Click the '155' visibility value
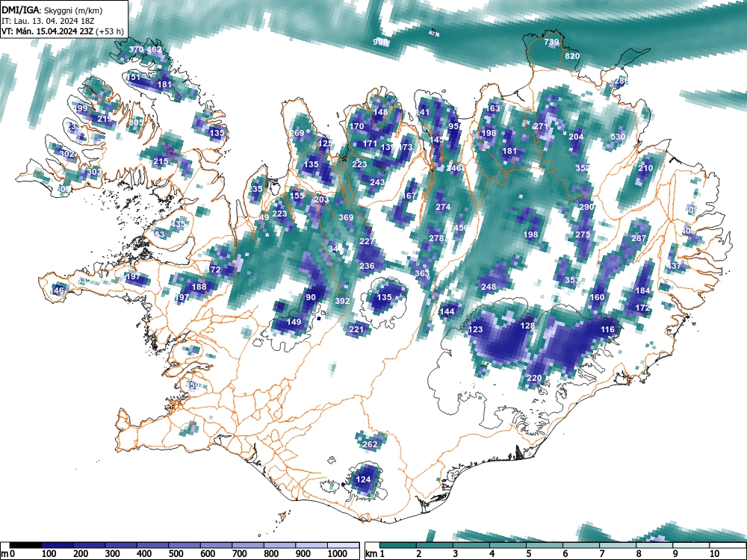The height and width of the screenshot is (560, 747). (x=297, y=195)
